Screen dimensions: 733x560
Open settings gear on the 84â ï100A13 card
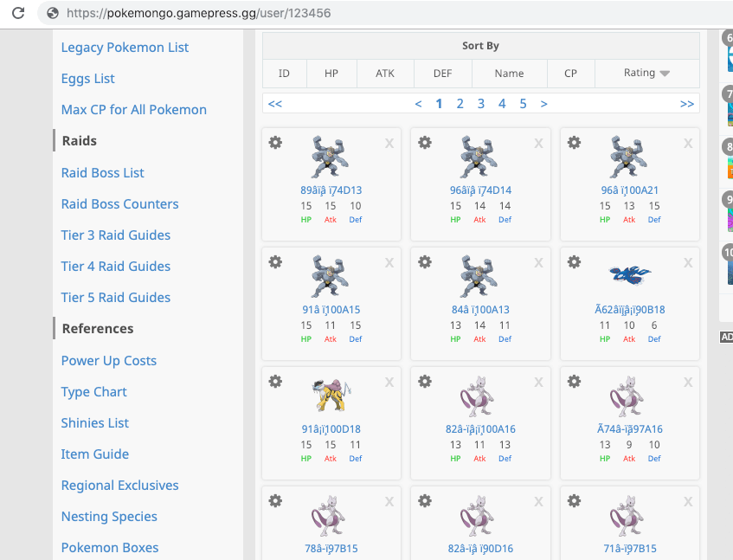(424, 261)
